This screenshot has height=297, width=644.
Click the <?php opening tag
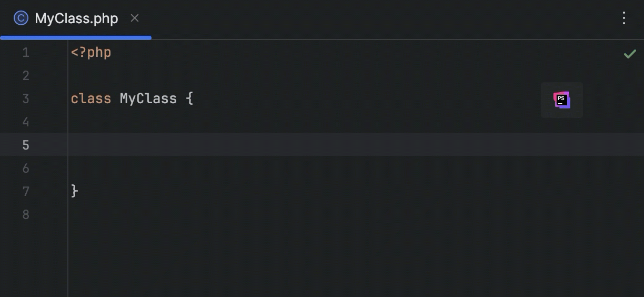[91, 53]
